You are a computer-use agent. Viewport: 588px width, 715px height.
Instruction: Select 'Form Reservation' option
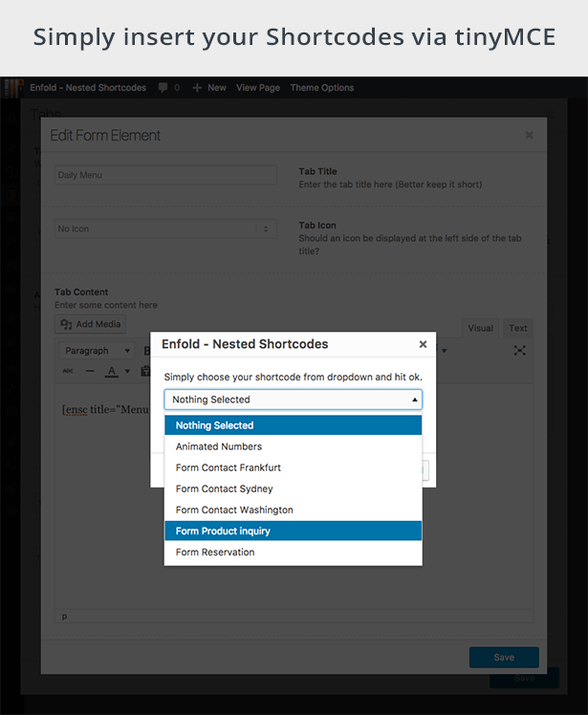(293, 552)
